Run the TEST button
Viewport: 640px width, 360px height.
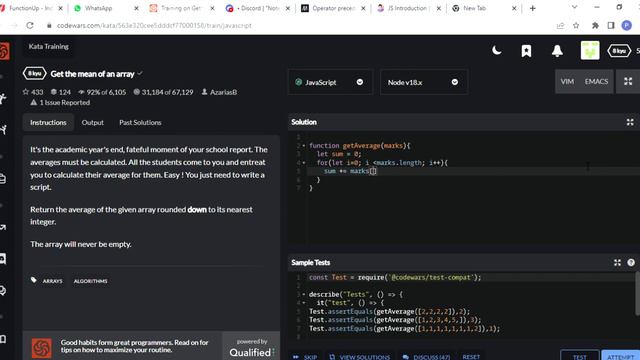(x=580, y=356)
